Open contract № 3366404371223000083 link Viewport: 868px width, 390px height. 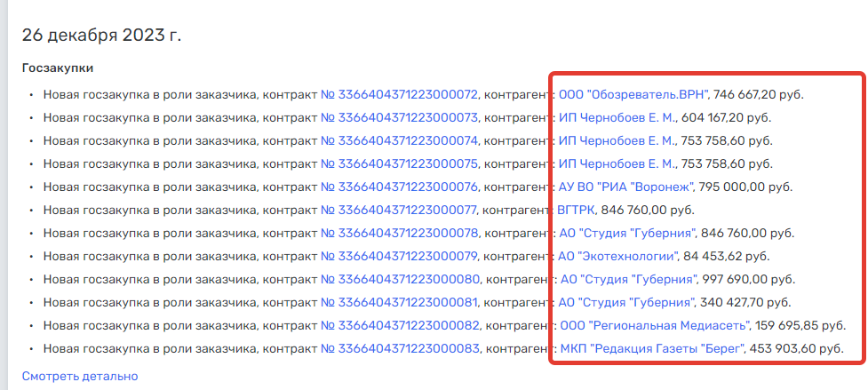click(x=400, y=350)
